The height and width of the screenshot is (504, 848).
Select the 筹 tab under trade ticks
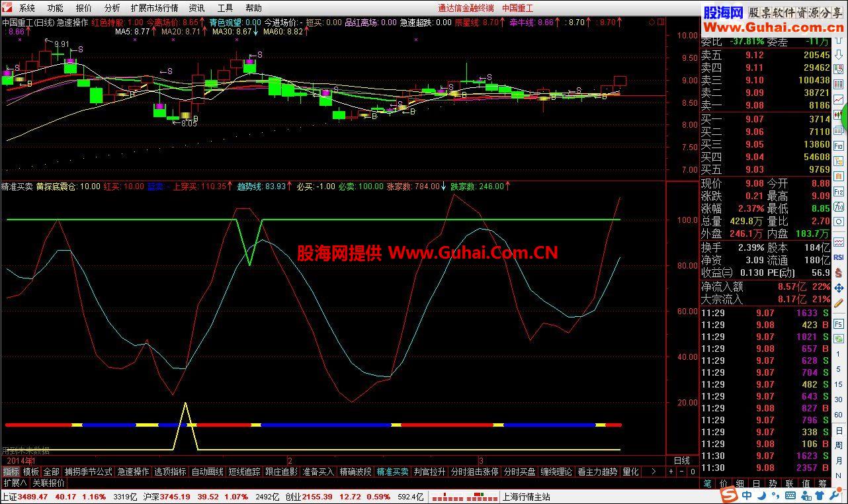click(822, 483)
